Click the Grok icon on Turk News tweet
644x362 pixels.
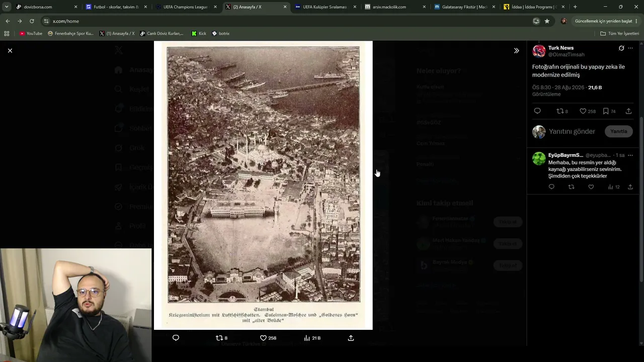tap(621, 48)
